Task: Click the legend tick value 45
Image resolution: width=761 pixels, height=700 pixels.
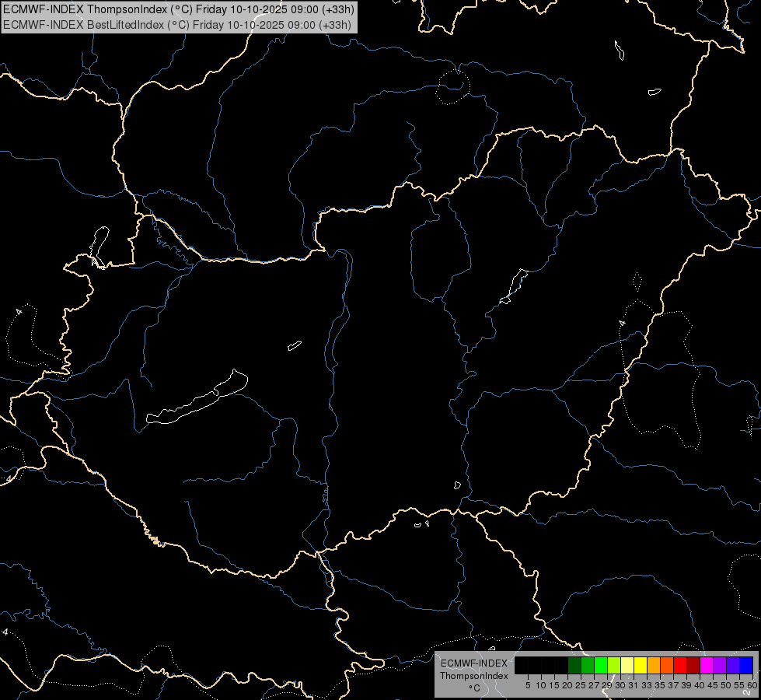Action: (x=713, y=685)
